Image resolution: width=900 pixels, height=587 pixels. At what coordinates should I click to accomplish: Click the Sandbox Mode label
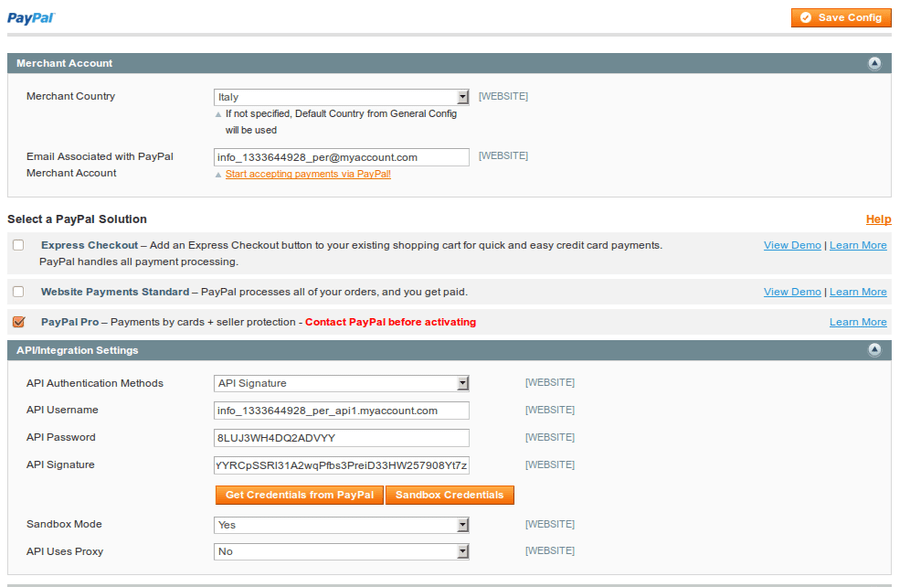click(64, 524)
